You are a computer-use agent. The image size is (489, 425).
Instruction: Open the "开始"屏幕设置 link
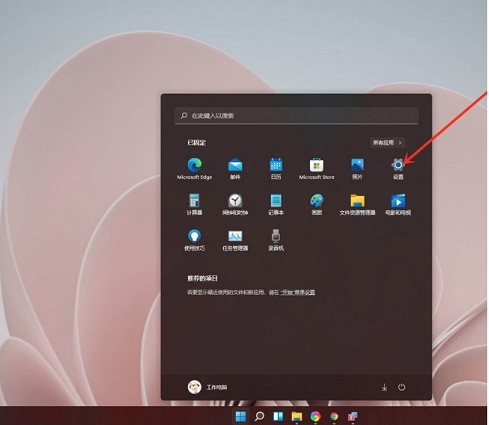pyautogui.click(x=298, y=292)
